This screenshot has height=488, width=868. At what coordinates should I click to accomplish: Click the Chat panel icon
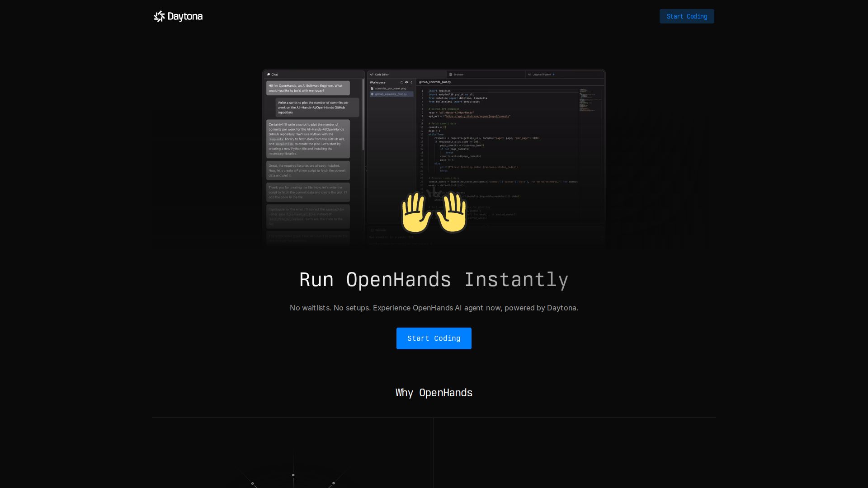coord(269,74)
